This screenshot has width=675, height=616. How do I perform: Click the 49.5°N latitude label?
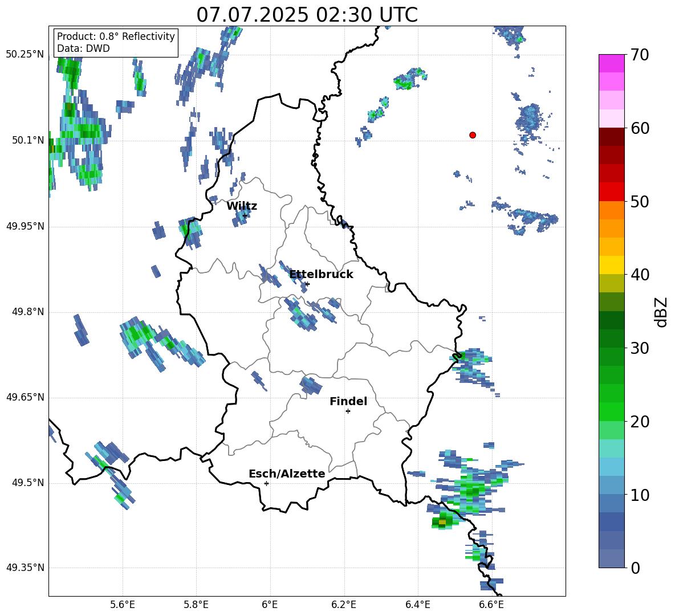27,483
